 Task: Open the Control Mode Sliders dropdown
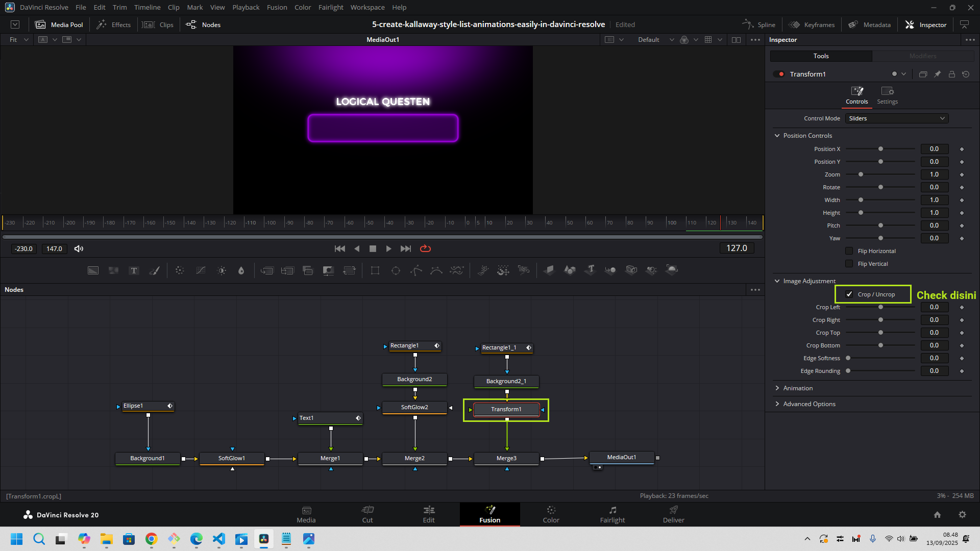897,118
